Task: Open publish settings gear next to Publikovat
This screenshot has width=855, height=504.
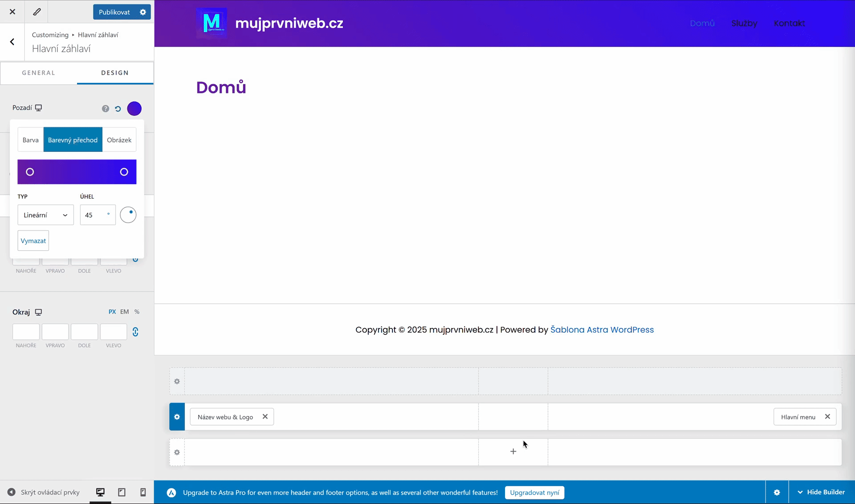Action: pos(143,12)
